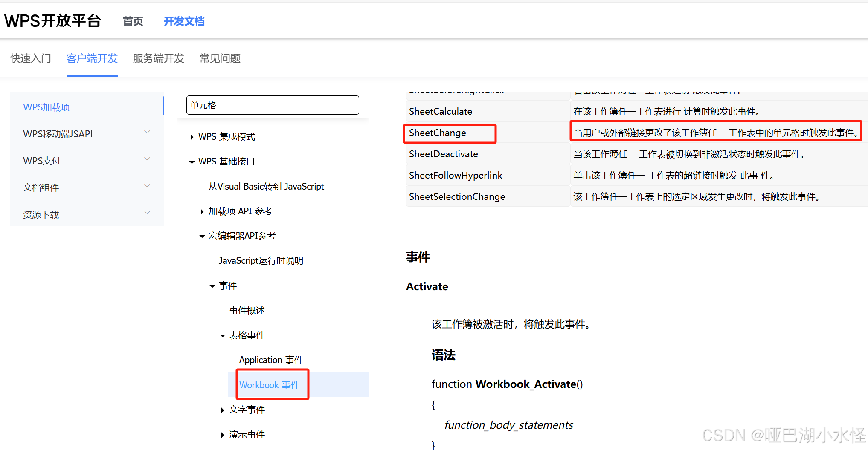Open the WPS移动端JSAPI sidebar item
The width and height of the screenshot is (868, 450).
pyautogui.click(x=58, y=134)
